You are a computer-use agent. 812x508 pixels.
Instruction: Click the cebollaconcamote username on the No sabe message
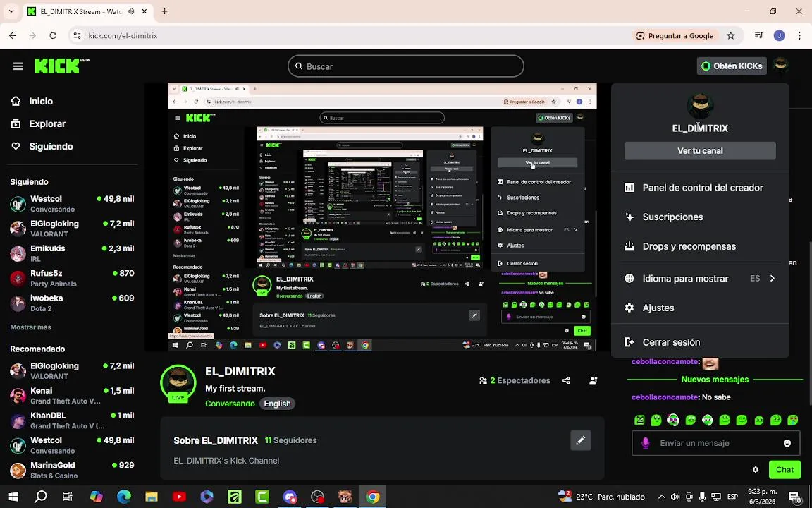[x=665, y=397]
